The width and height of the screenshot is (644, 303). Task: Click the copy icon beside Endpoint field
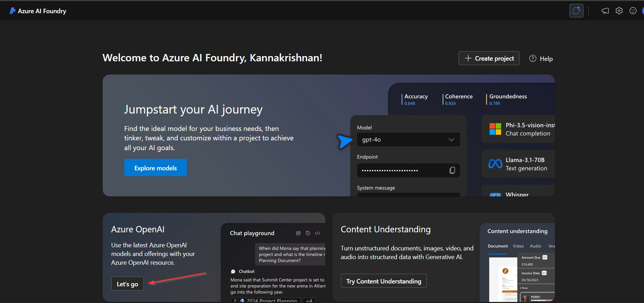click(452, 170)
